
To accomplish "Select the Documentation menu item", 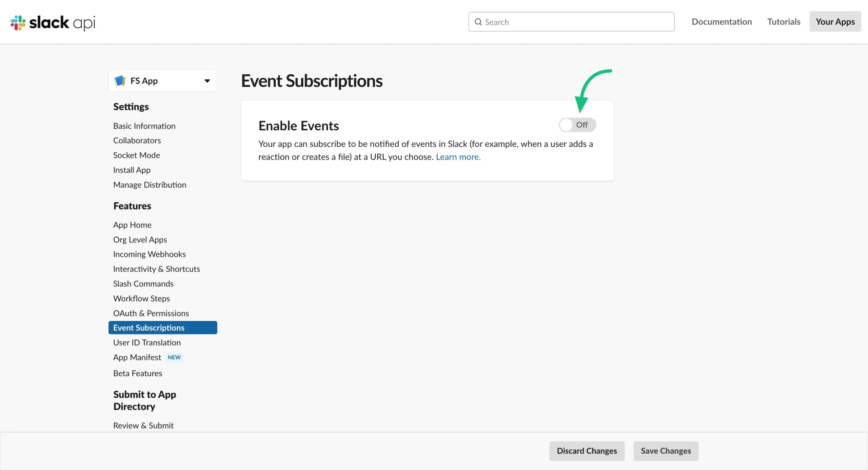I will [x=722, y=21].
